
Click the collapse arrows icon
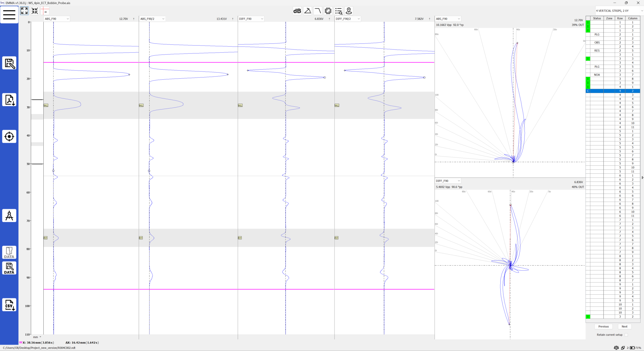(x=35, y=11)
